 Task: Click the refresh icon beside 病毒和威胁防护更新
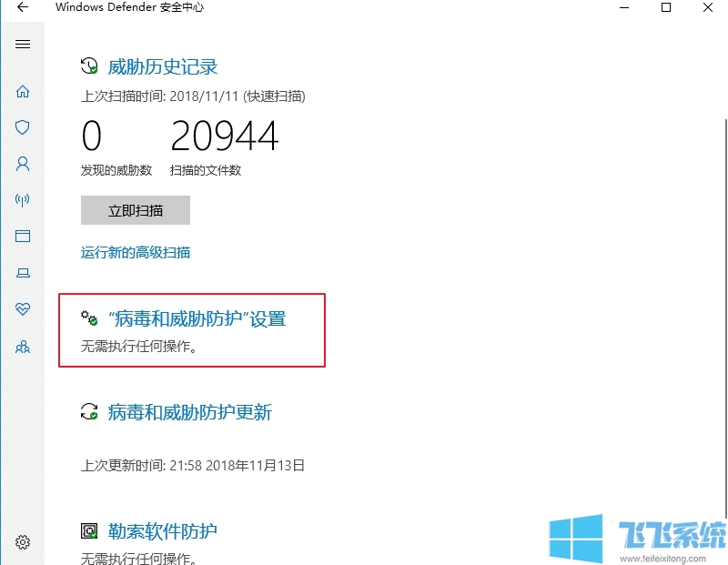point(89,412)
